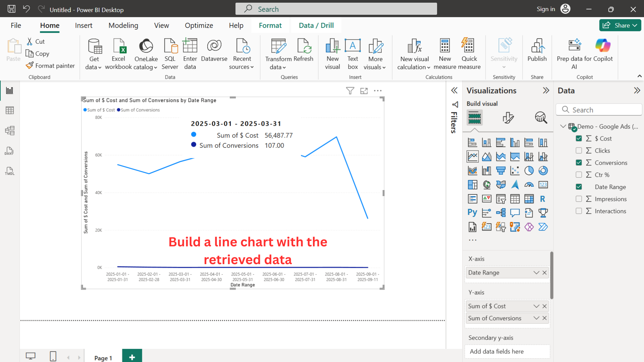
Task: Open Model view from the left sidebar
Action: (x=10, y=131)
